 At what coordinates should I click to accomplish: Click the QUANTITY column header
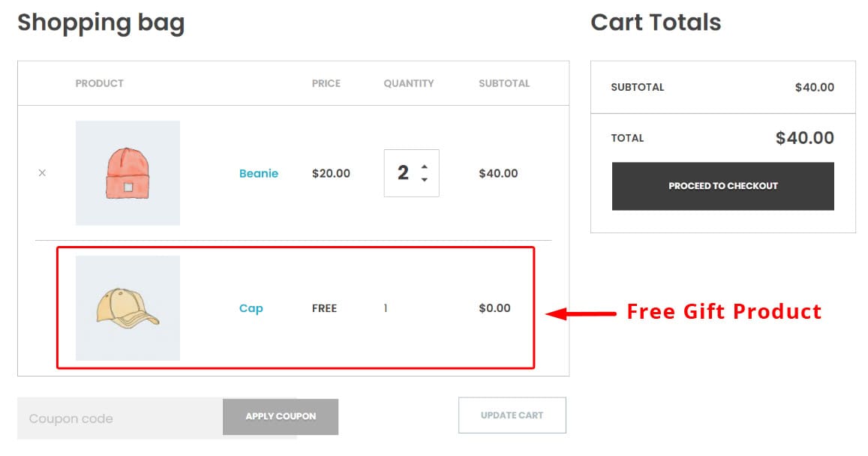(408, 83)
